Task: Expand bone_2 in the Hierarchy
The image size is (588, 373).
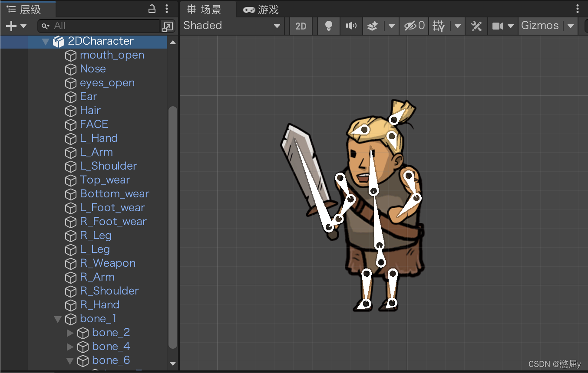Action: pyautogui.click(x=70, y=333)
